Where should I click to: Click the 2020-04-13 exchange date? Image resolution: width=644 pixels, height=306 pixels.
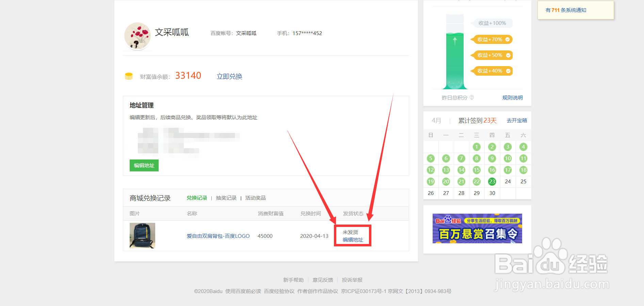tap(314, 236)
